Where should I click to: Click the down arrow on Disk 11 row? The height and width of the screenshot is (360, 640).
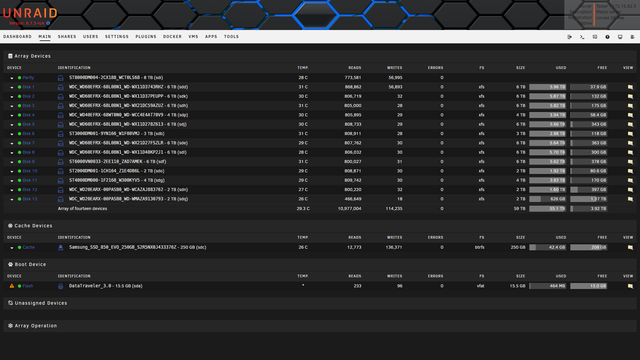point(12,181)
